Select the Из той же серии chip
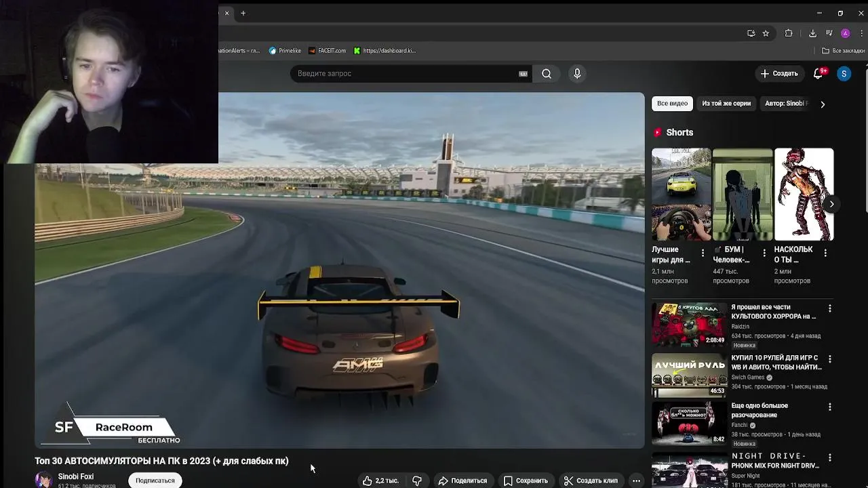Viewport: 868px width, 488px height. click(x=726, y=104)
